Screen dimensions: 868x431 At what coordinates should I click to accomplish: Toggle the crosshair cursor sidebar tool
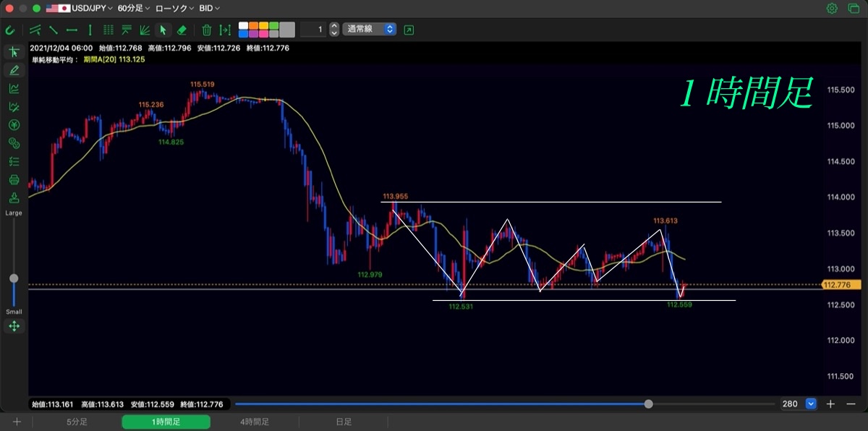(14, 52)
